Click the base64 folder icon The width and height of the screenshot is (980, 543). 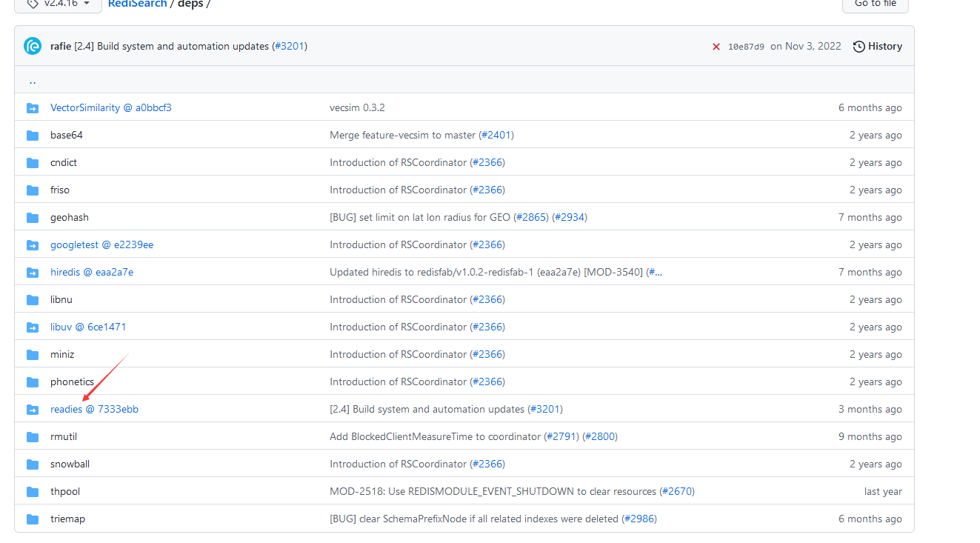click(33, 136)
